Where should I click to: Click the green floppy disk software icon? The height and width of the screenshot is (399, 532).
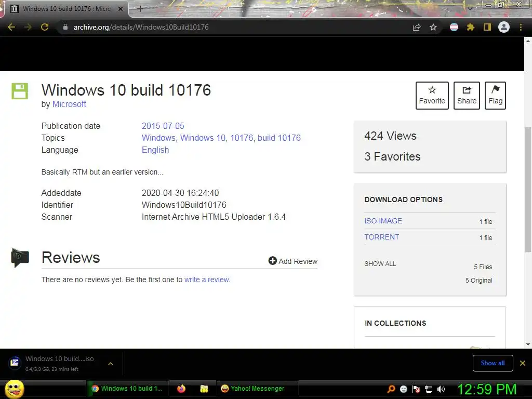pos(20,91)
